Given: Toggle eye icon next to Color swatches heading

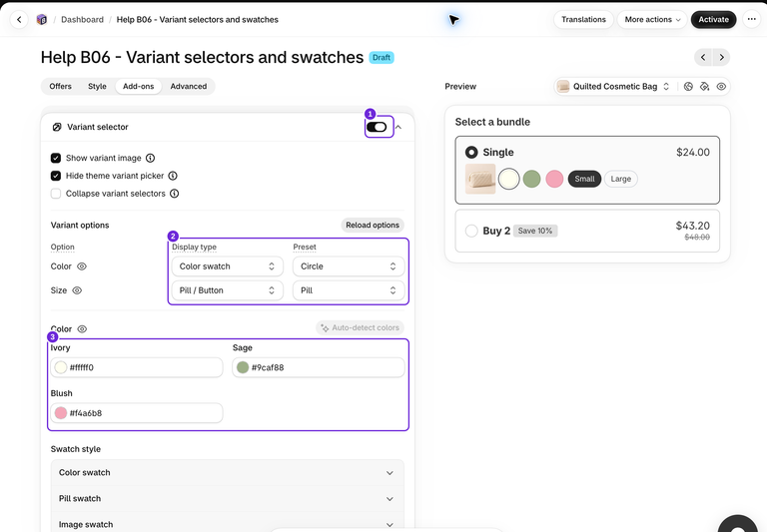Looking at the screenshot, I should coord(82,329).
